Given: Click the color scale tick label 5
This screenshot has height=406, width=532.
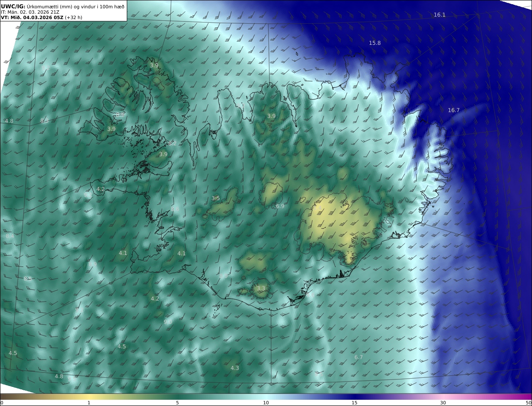Looking at the screenshot, I should 177,403.
